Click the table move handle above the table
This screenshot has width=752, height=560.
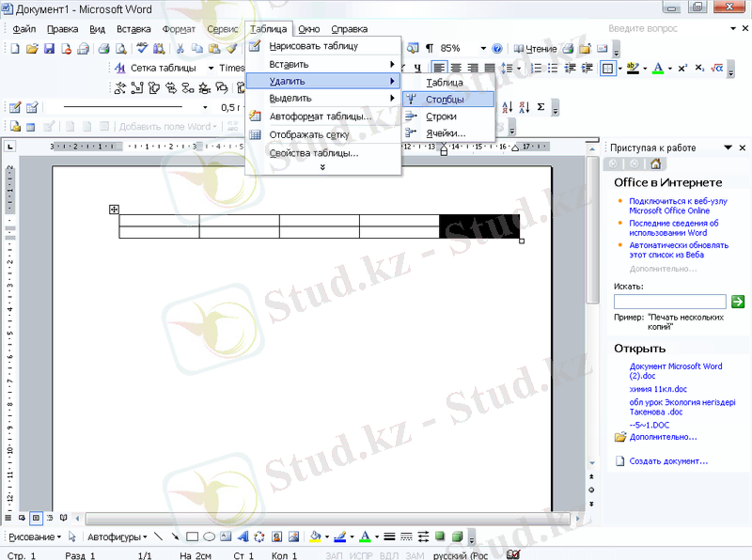pyautogui.click(x=114, y=210)
